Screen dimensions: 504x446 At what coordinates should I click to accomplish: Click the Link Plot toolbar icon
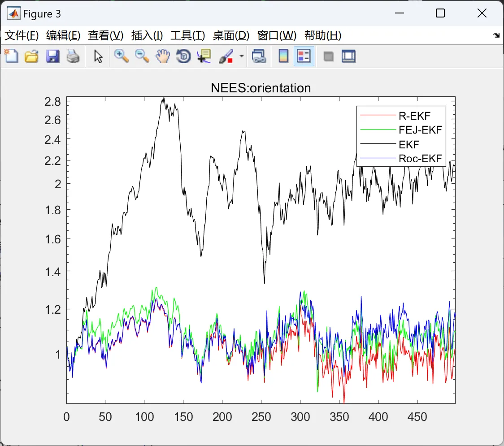[259, 56]
